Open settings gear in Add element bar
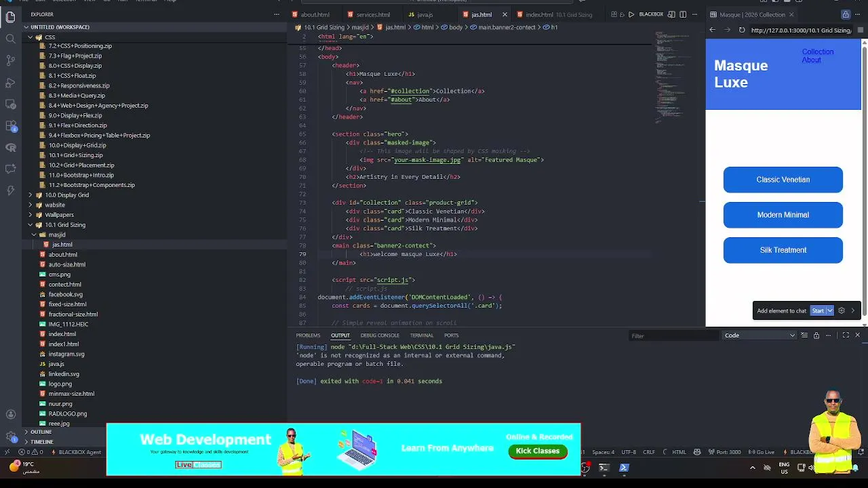 pyautogui.click(x=842, y=310)
